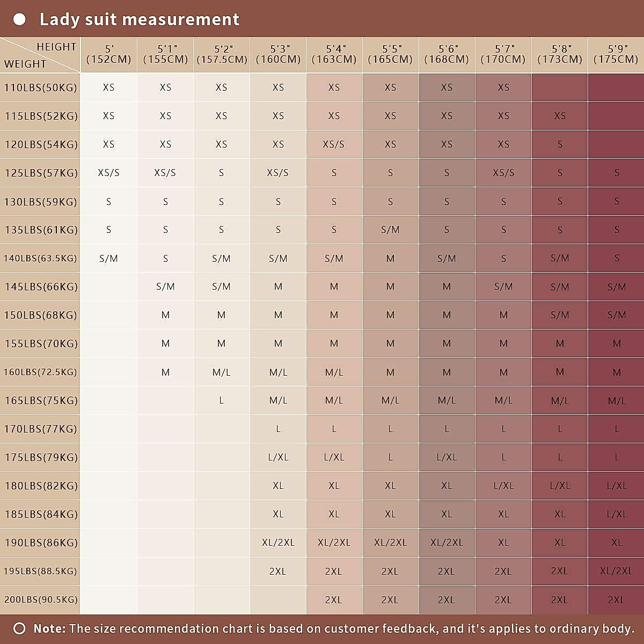Click the L cell for 165LBS at 5'2"
Image resolution: width=644 pixels, height=644 pixels.
[221, 400]
